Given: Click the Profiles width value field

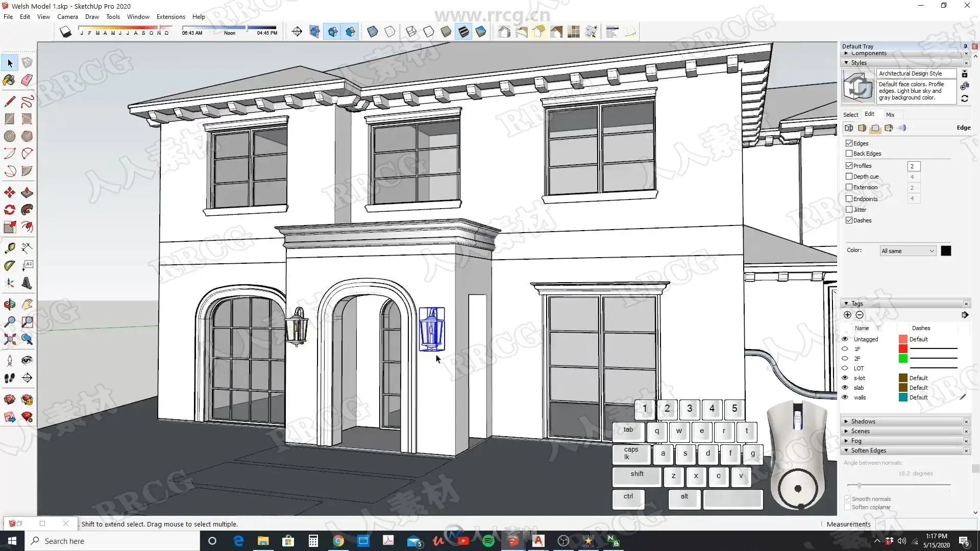Looking at the screenshot, I should (914, 166).
